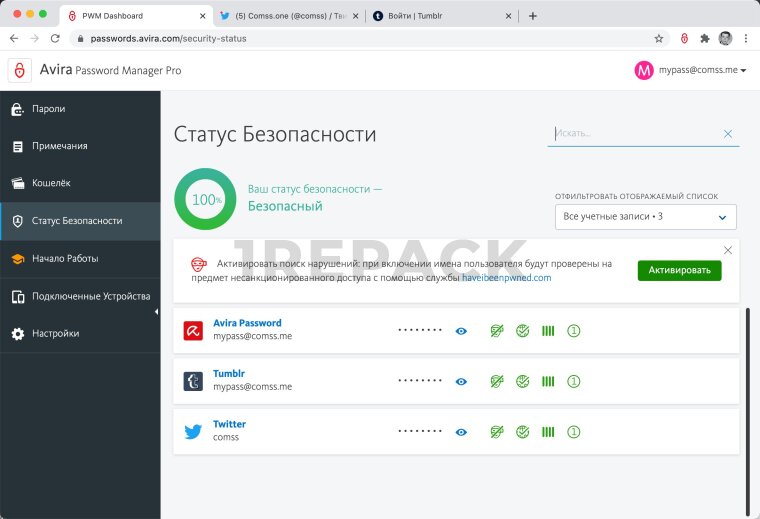Open Примечания notes icon in sidebar
Viewport: 760px width, 519px height.
pos(17,146)
